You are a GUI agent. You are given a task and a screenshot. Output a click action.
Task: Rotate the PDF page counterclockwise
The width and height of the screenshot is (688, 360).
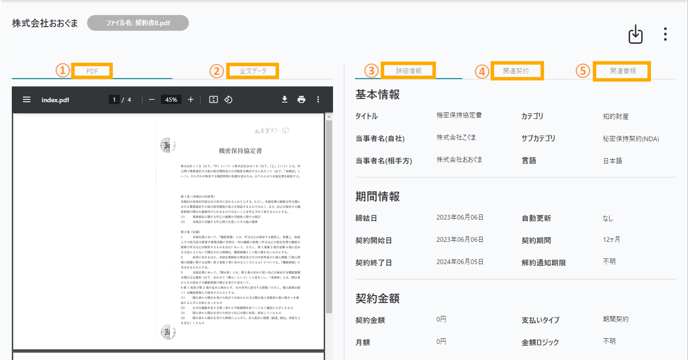[228, 100]
